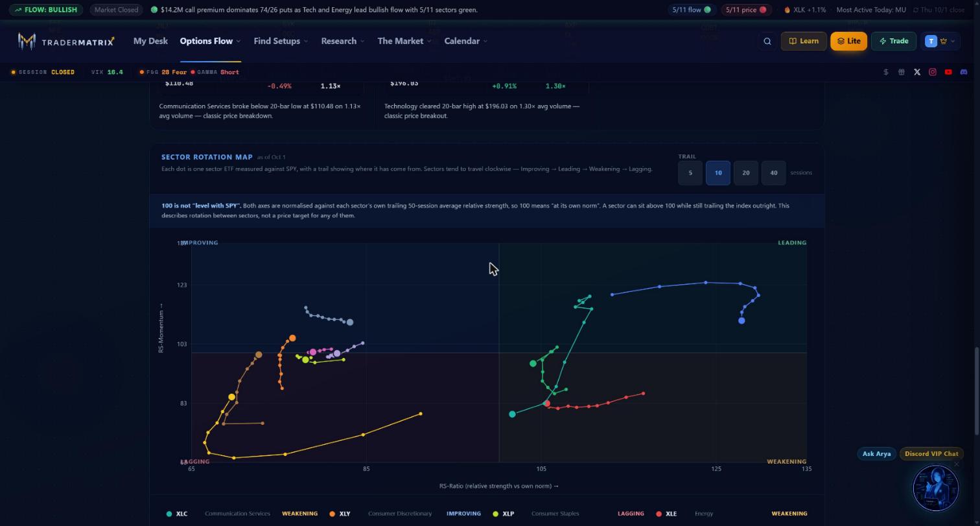The image size is (980, 526).
Task: Expand the Find Setups menu
Action: 281,41
